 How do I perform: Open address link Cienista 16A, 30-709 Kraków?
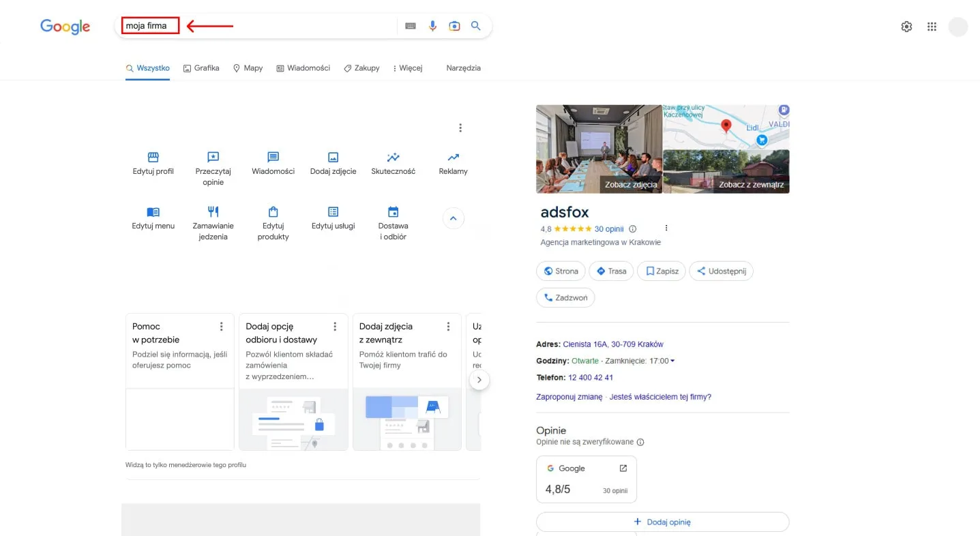pyautogui.click(x=613, y=344)
